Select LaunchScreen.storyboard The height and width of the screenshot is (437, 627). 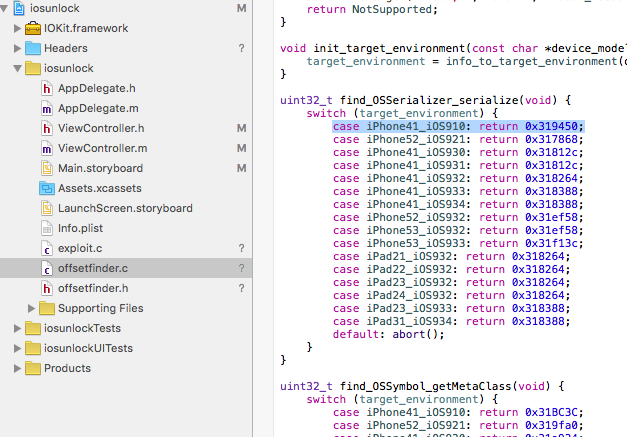pos(125,208)
